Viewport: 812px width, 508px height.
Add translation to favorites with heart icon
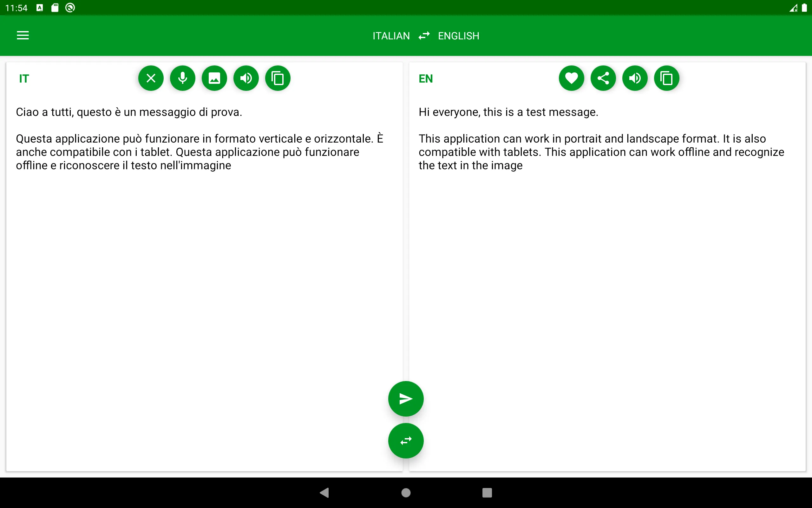(x=572, y=78)
